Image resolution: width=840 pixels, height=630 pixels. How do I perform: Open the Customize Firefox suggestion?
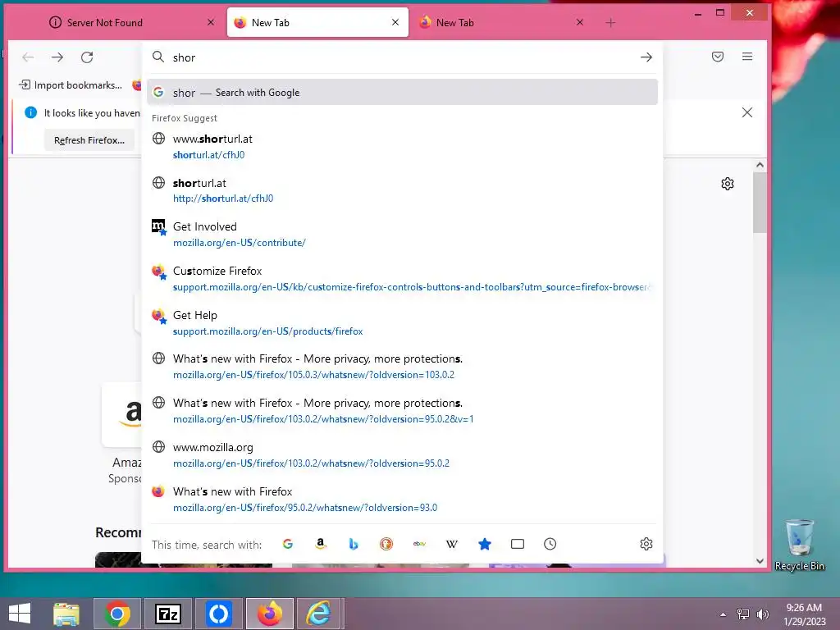402,279
